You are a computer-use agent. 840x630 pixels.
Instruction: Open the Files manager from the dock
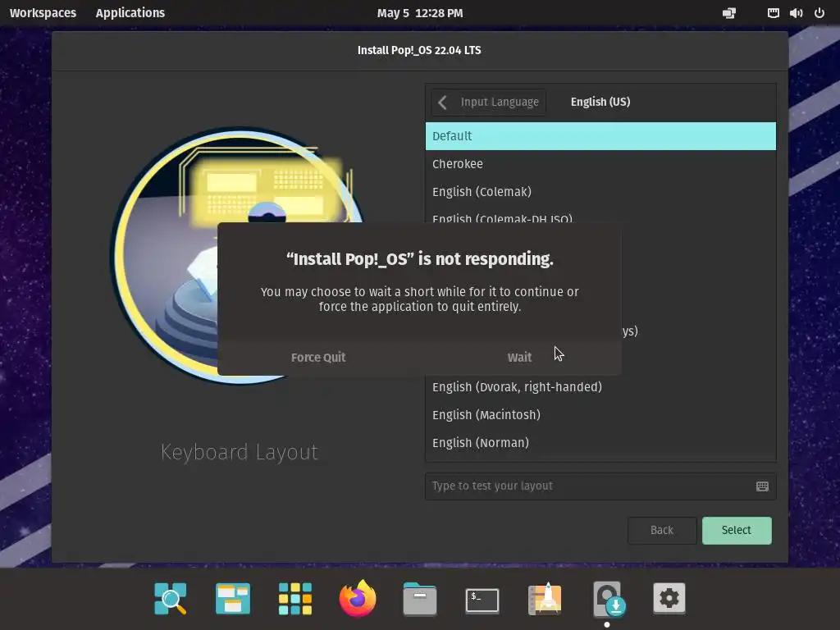[x=420, y=598]
